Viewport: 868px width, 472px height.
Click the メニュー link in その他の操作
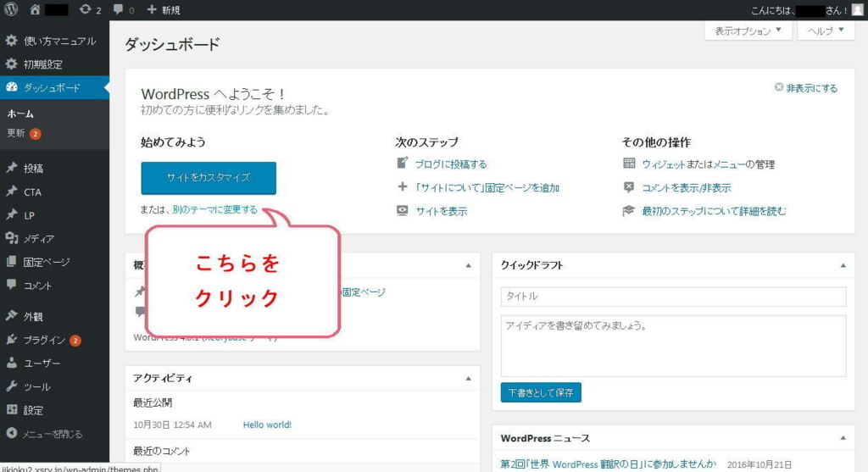(x=728, y=164)
